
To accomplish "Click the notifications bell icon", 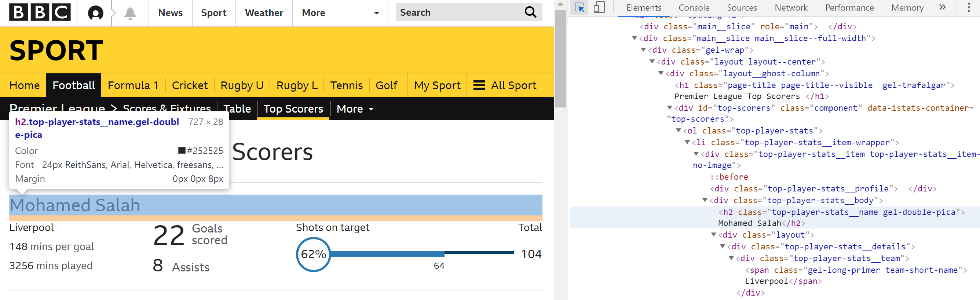I will pyautogui.click(x=130, y=13).
